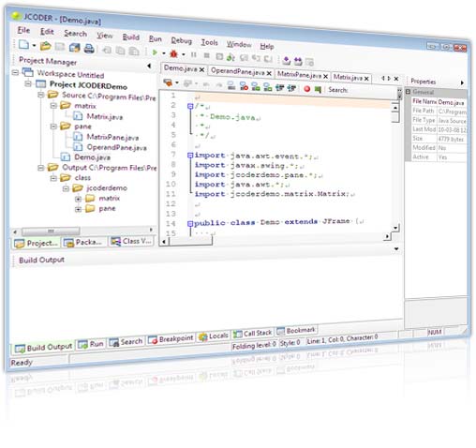Click the New File page icon

[23, 45]
